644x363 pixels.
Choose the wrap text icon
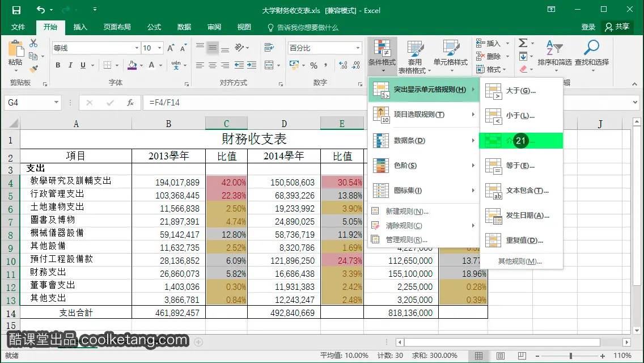269,48
